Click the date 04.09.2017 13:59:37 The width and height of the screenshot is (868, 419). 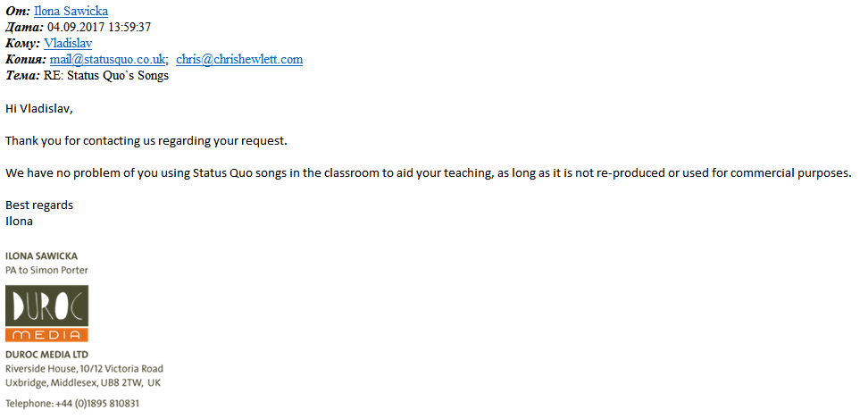(99, 27)
